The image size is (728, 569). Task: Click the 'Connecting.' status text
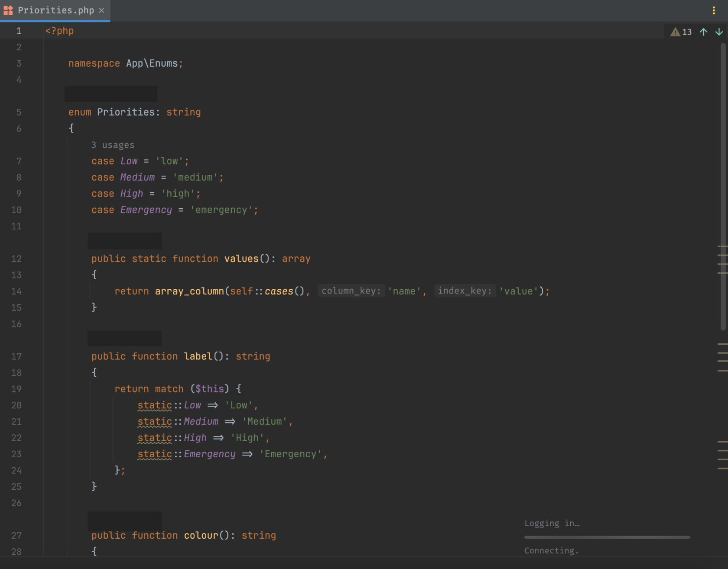click(551, 550)
